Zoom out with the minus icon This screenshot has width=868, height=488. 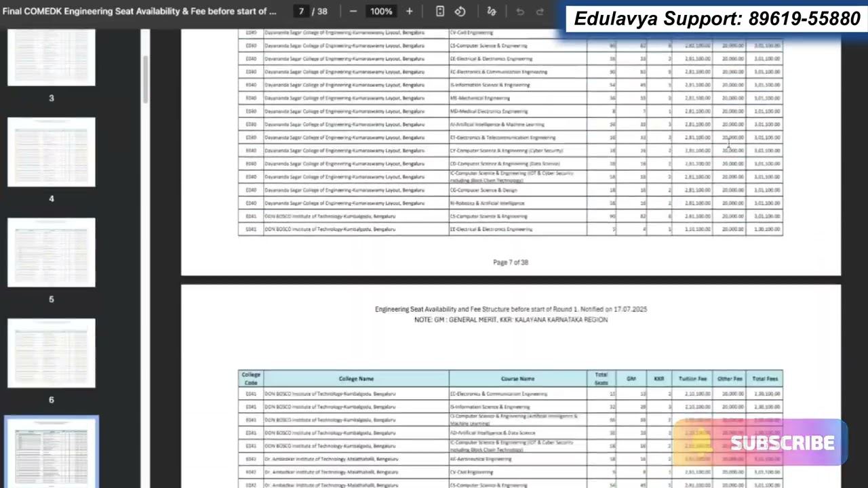pyautogui.click(x=353, y=12)
